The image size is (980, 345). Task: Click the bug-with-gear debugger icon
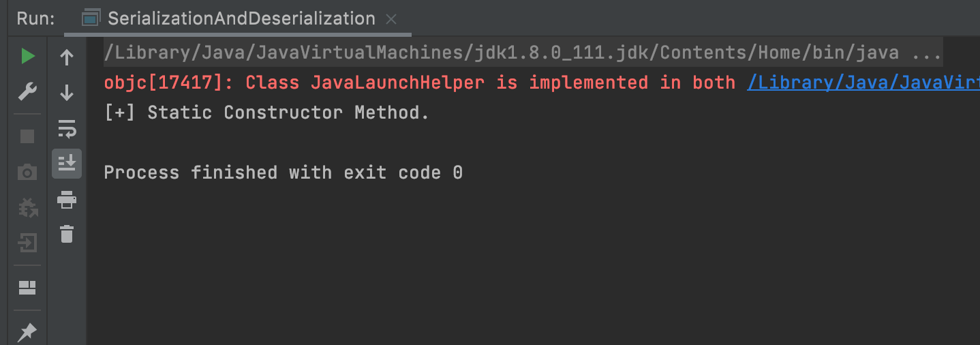(27, 207)
